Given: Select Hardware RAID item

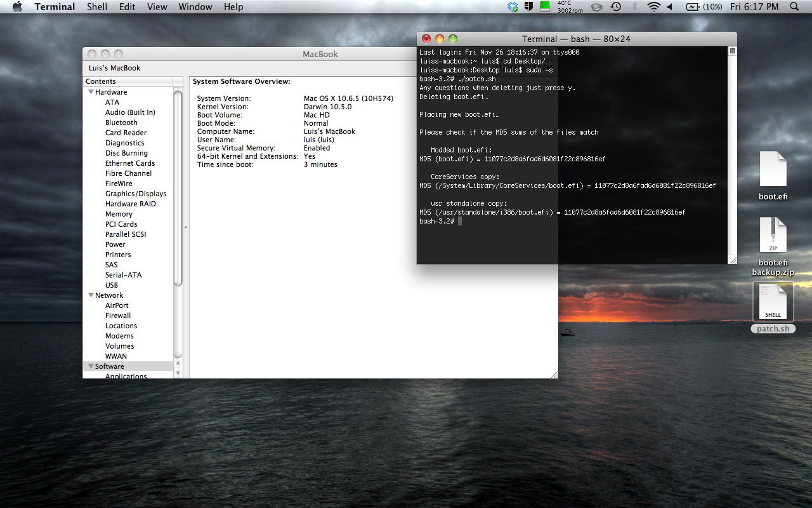Looking at the screenshot, I should [x=130, y=204].
